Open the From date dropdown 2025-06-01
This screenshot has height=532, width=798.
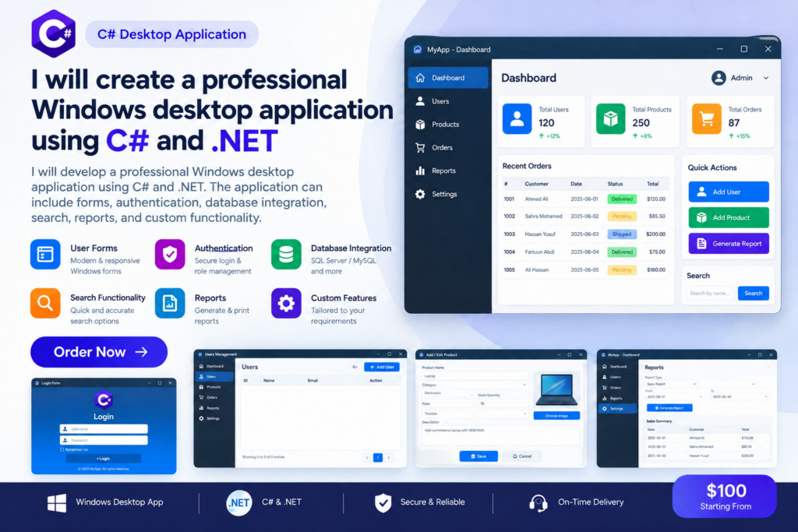675,396
